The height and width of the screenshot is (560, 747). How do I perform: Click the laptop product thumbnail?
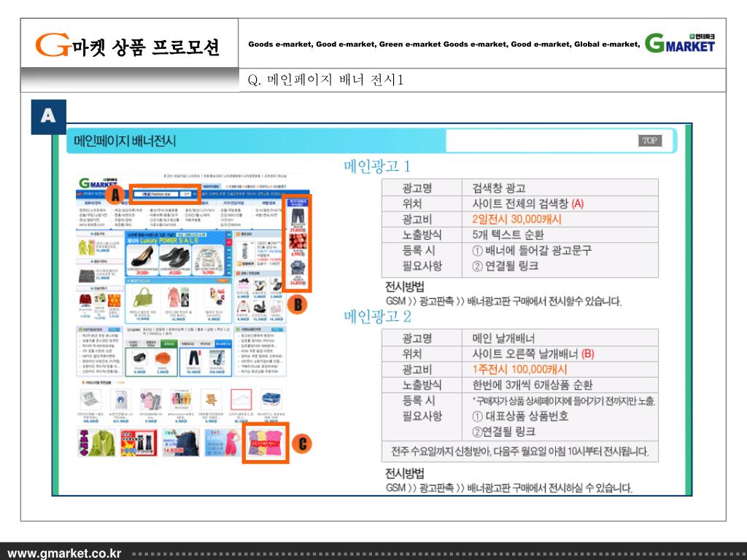90,400
